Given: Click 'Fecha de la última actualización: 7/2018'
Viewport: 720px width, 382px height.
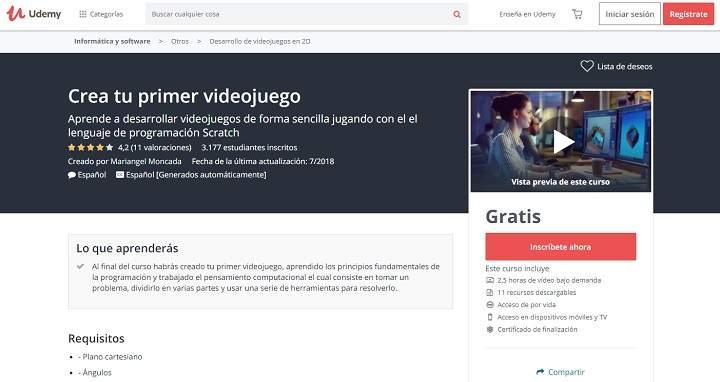Looking at the screenshot, I should [263, 161].
